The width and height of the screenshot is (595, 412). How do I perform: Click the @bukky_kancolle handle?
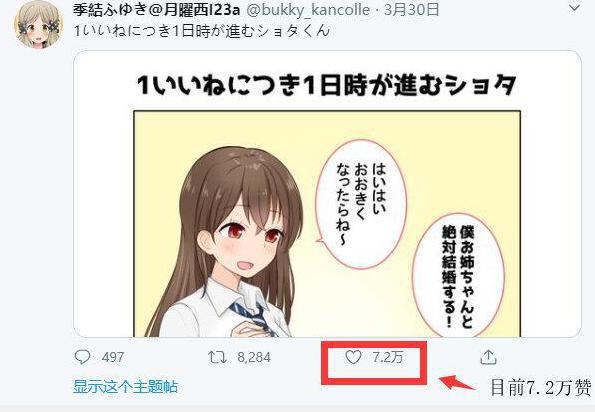(308, 10)
